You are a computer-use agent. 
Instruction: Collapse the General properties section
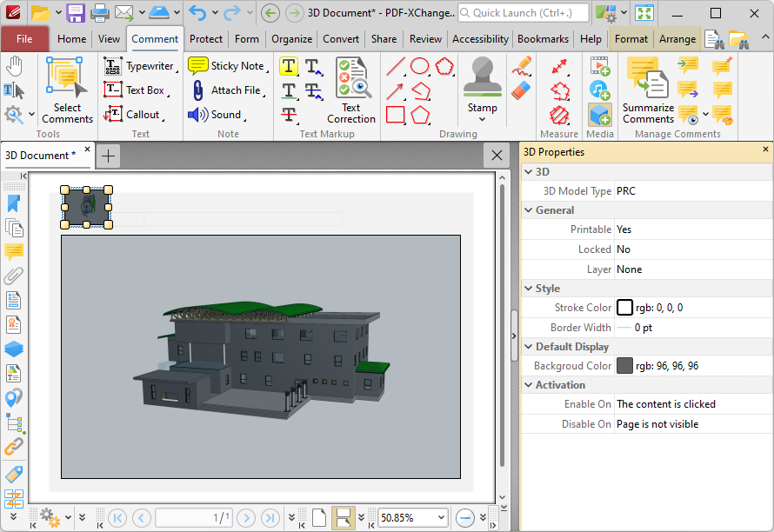coord(528,210)
